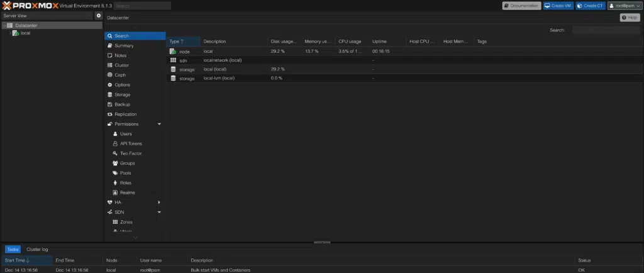Select Search in the Datacenter menu
This screenshot has width=644, height=273.
(x=135, y=36)
